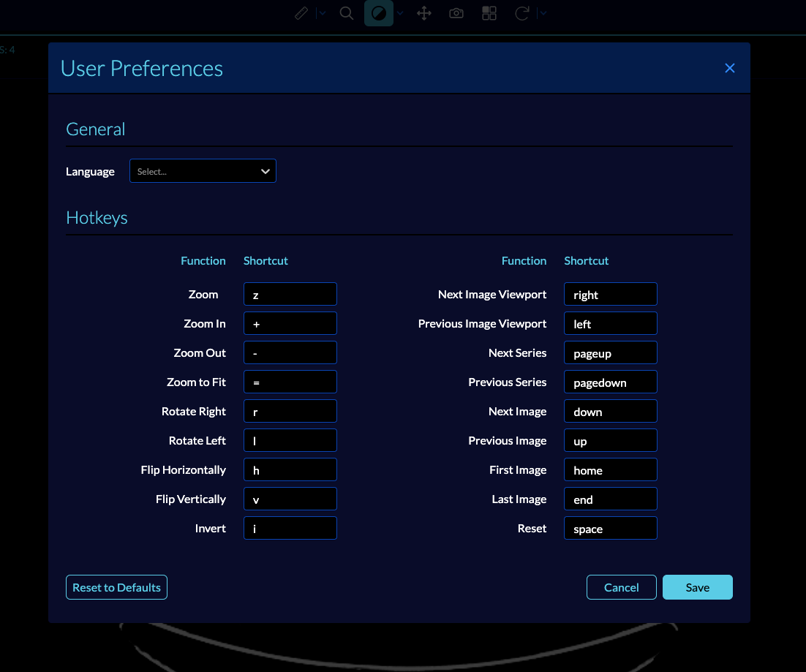Click the Zoom shortcut input field
The image size is (806, 672).
(290, 294)
